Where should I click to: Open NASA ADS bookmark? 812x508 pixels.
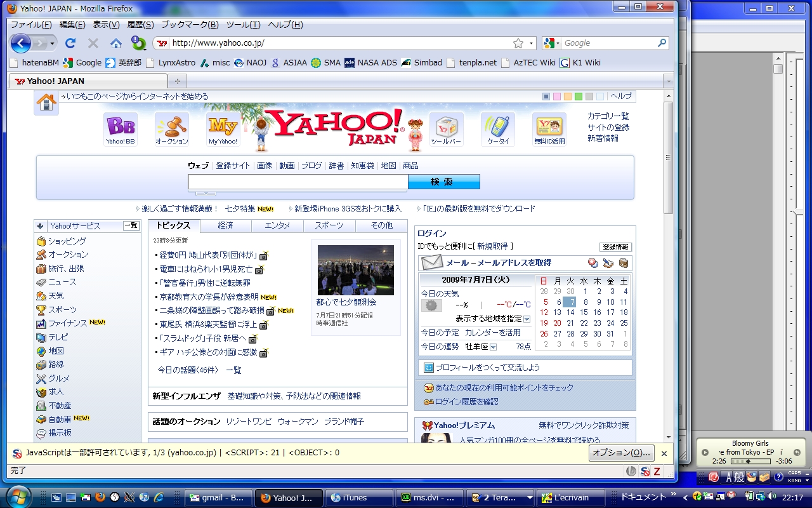click(x=370, y=62)
